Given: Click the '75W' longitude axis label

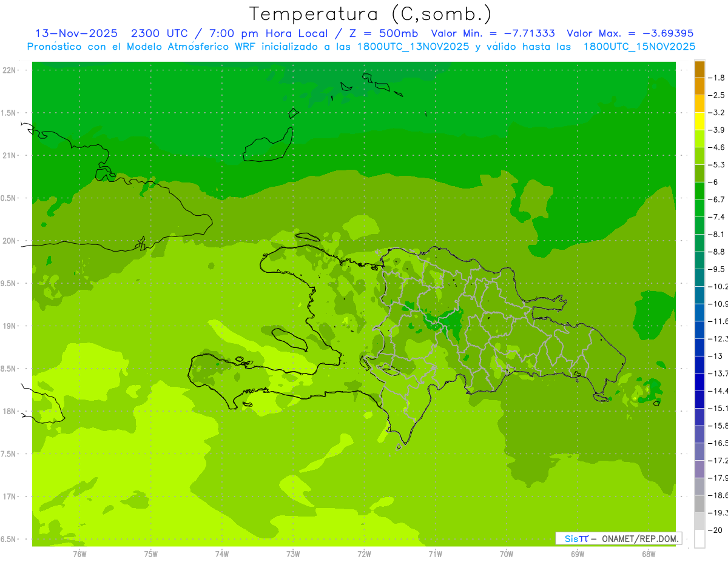Looking at the screenshot, I should click(x=151, y=554).
